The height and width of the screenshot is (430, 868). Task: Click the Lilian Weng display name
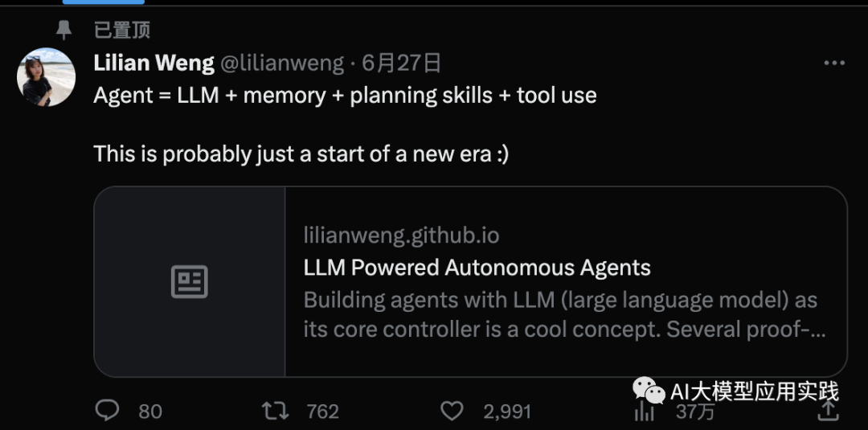(154, 63)
